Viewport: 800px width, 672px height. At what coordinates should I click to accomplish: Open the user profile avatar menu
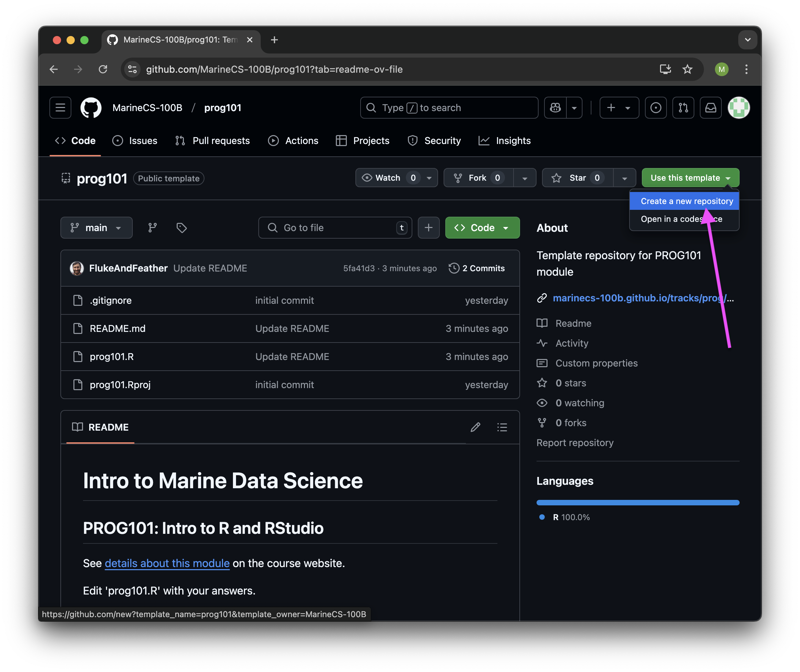pyautogui.click(x=739, y=108)
